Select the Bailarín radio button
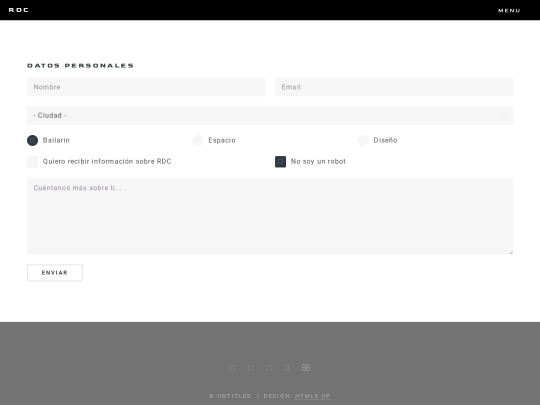This screenshot has height=405, width=540. [32, 140]
